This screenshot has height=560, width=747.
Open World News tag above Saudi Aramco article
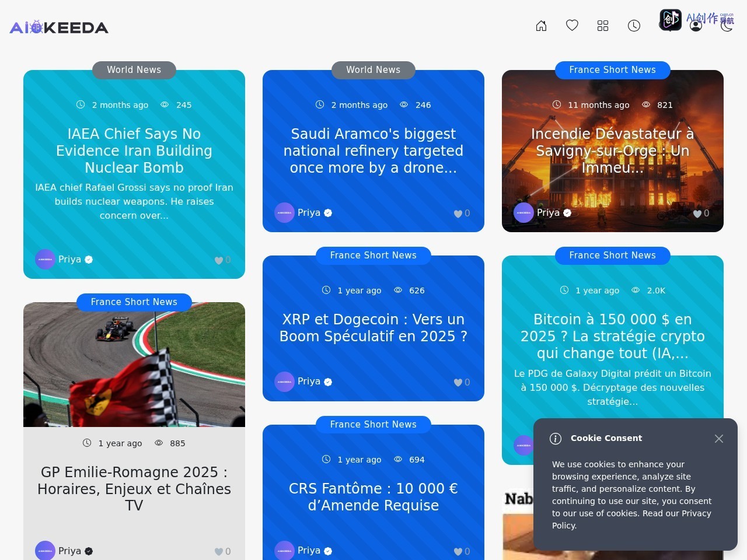tap(373, 70)
